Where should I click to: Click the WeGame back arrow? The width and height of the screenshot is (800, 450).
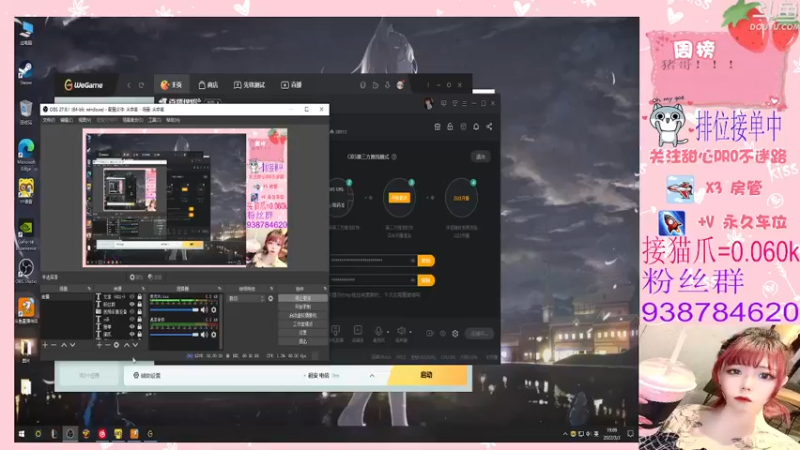click(x=129, y=85)
